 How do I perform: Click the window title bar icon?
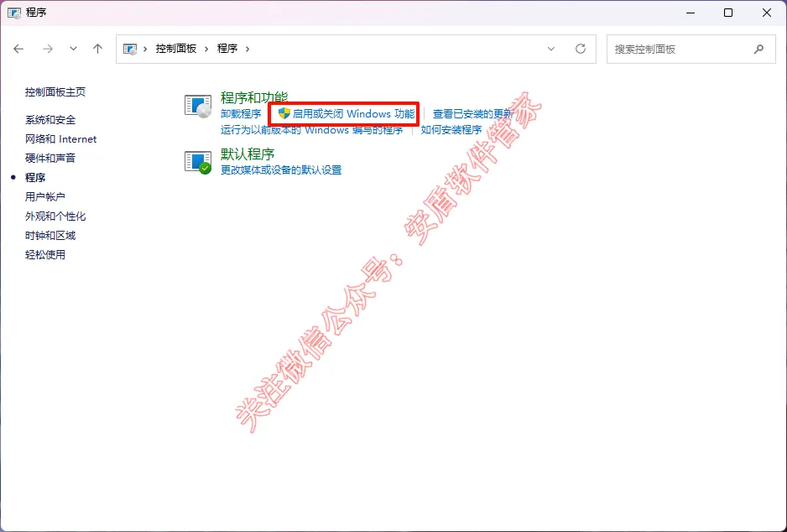click(14, 13)
